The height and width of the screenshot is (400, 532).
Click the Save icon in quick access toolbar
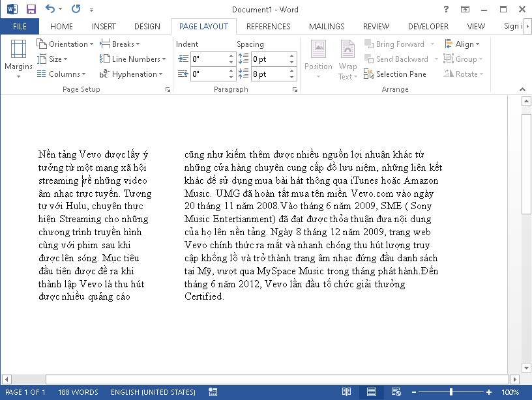(x=31, y=10)
